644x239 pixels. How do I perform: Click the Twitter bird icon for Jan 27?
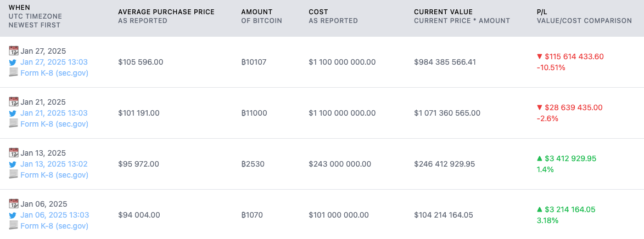click(x=14, y=62)
